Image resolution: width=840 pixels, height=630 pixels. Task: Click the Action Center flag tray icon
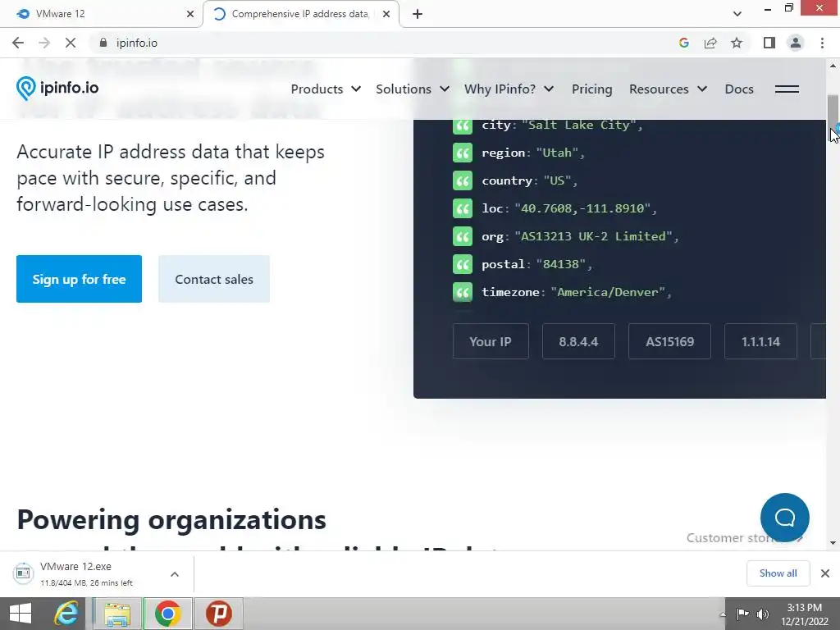click(x=742, y=614)
